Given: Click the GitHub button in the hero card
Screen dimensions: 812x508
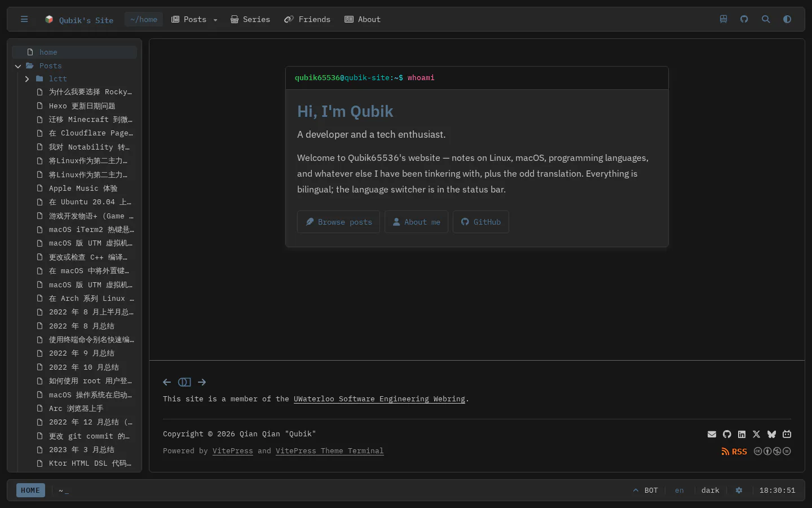Looking at the screenshot, I should tap(480, 222).
